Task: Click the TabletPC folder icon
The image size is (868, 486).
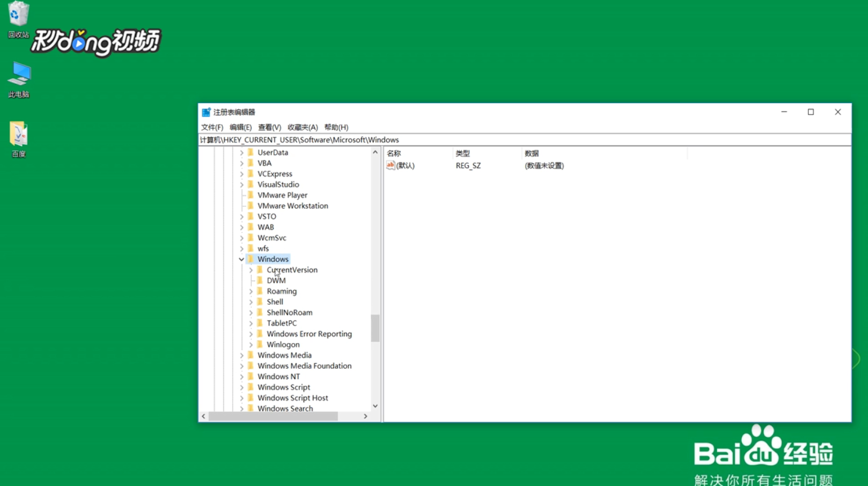Action: tap(260, 323)
